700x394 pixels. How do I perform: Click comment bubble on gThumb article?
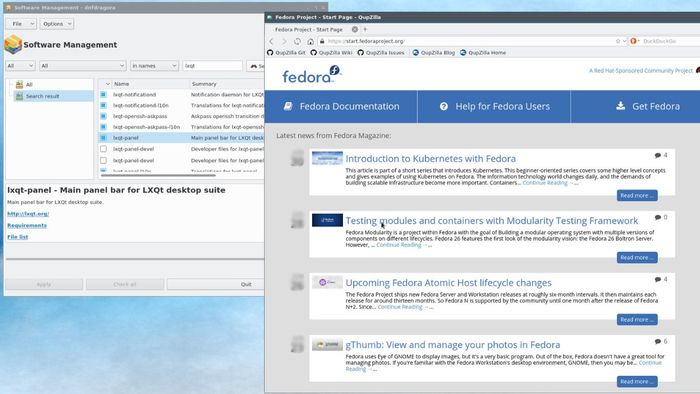[x=658, y=341]
